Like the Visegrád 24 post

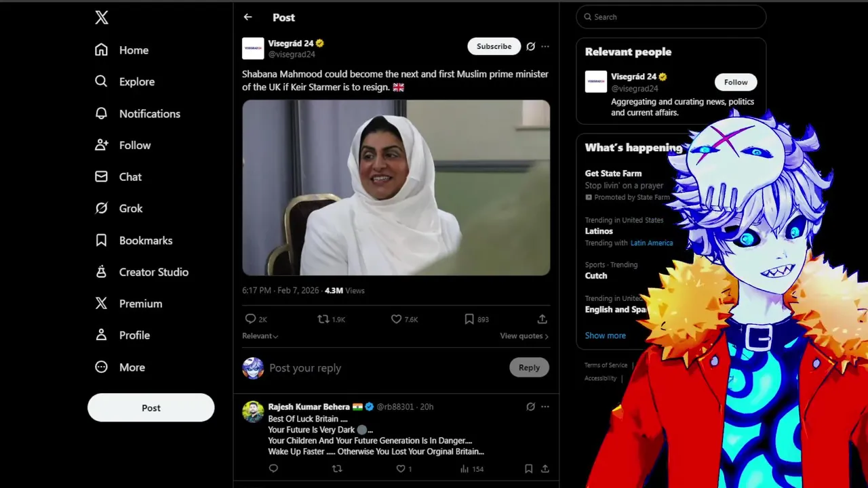click(396, 319)
